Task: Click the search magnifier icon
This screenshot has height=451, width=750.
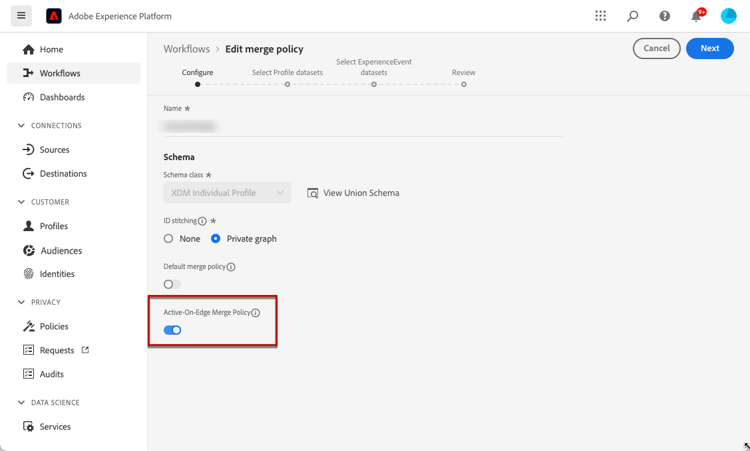Action: (x=632, y=16)
